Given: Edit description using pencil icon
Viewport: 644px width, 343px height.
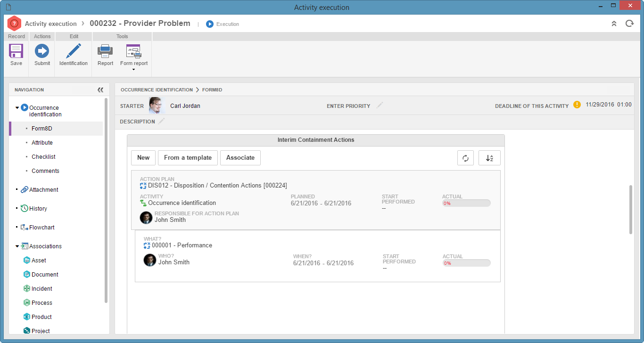Looking at the screenshot, I should (161, 121).
